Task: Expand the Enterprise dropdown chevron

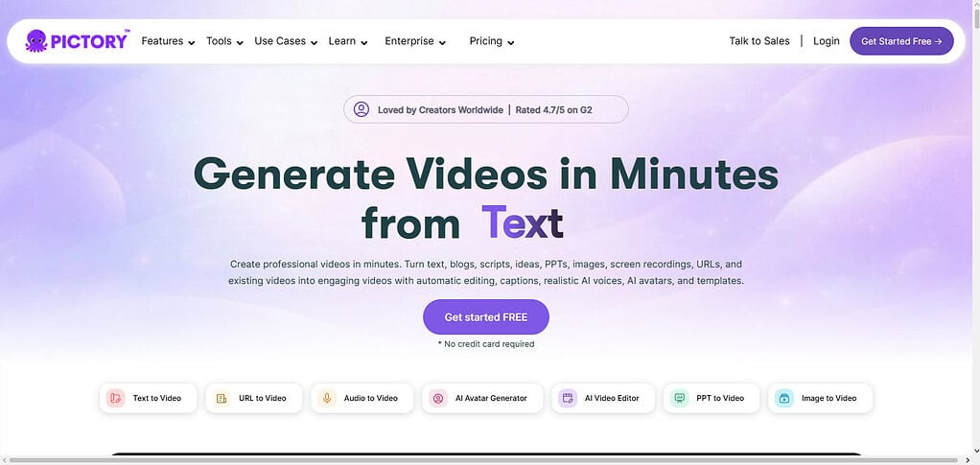Action: (442, 43)
